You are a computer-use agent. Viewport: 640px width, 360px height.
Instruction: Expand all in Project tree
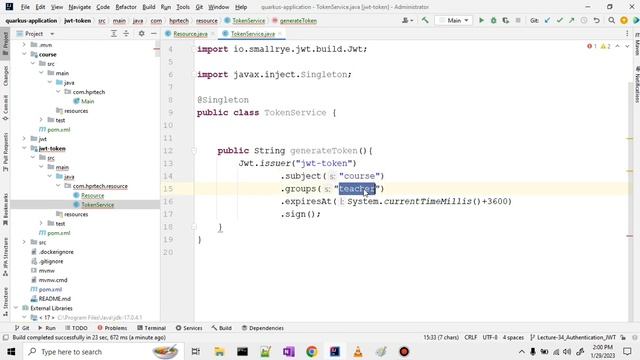coord(114,33)
